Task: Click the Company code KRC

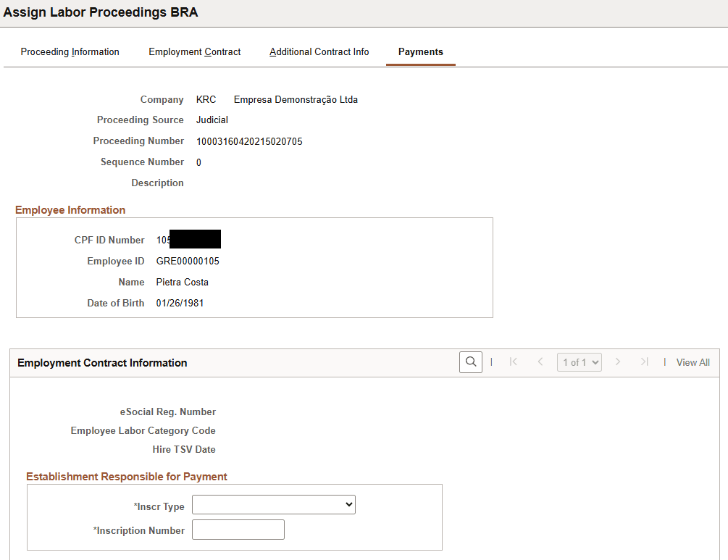Action: pos(203,99)
